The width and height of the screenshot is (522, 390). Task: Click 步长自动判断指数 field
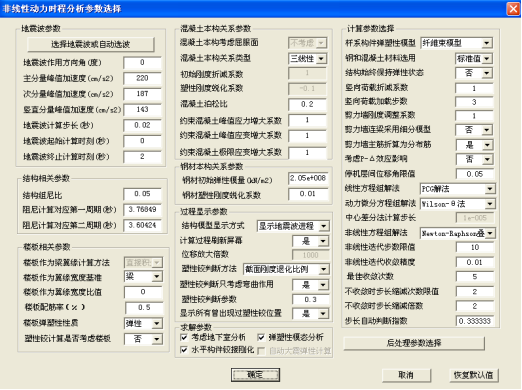[475, 321]
